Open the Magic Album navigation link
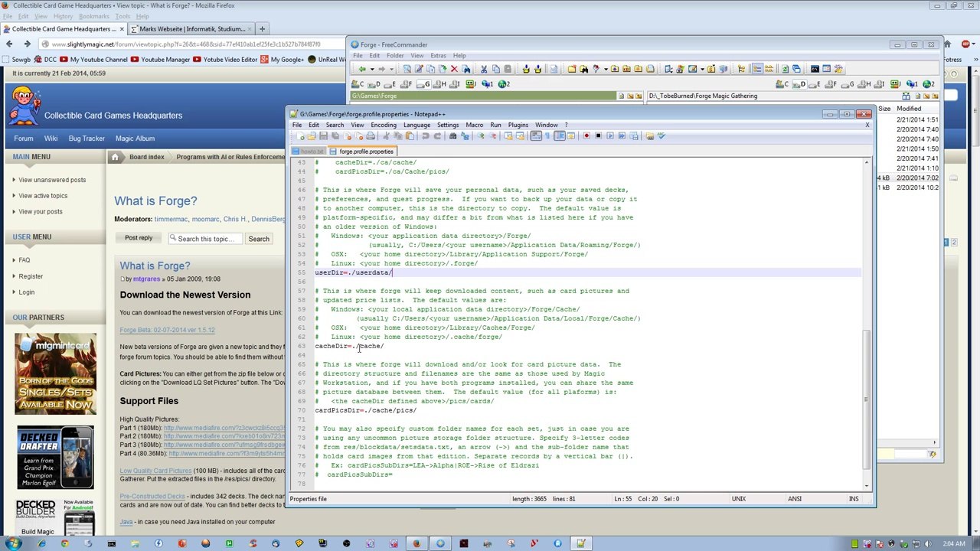980x551 pixels. coord(135,139)
